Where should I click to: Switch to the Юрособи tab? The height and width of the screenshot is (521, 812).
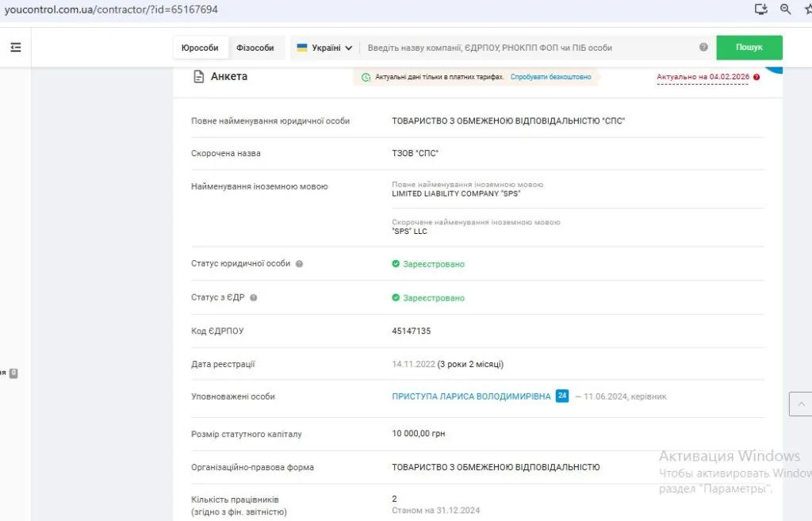click(200, 48)
